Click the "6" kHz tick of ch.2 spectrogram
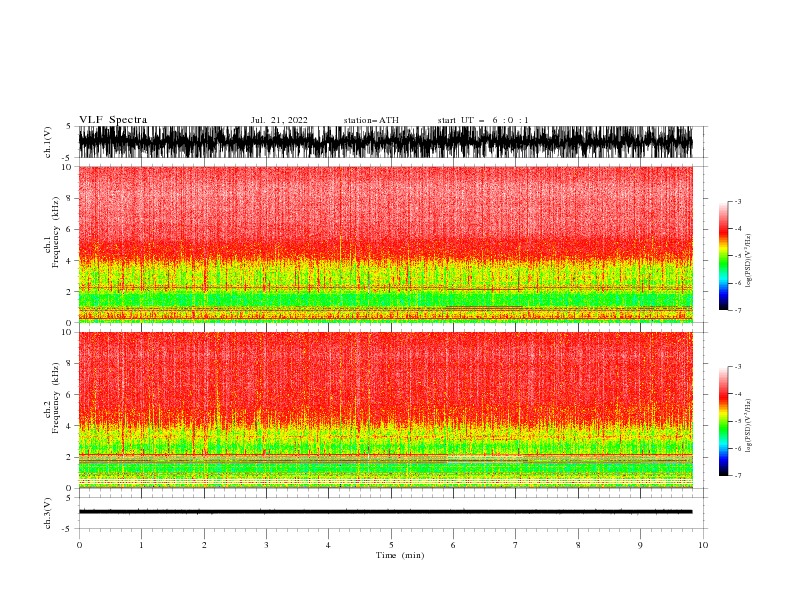The width and height of the screenshot is (792, 612). click(x=69, y=395)
